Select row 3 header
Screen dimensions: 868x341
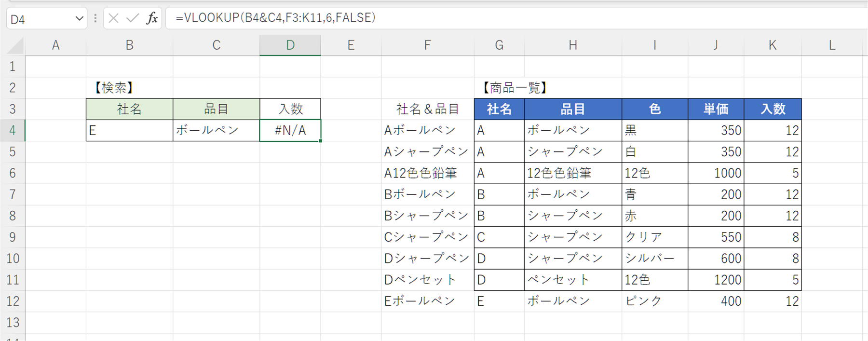coord(13,109)
